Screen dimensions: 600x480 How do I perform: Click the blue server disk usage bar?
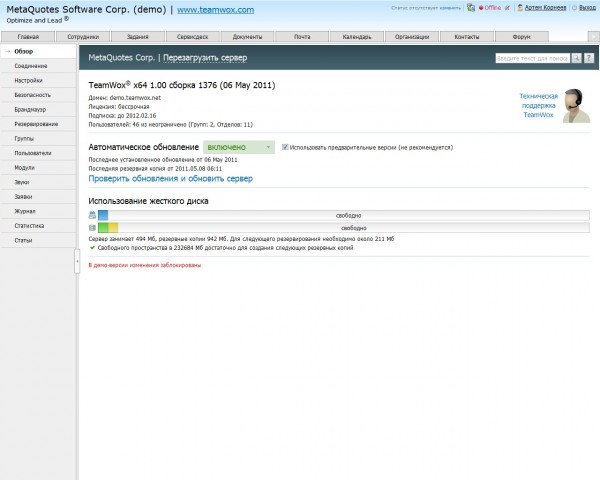pyautogui.click(x=103, y=216)
